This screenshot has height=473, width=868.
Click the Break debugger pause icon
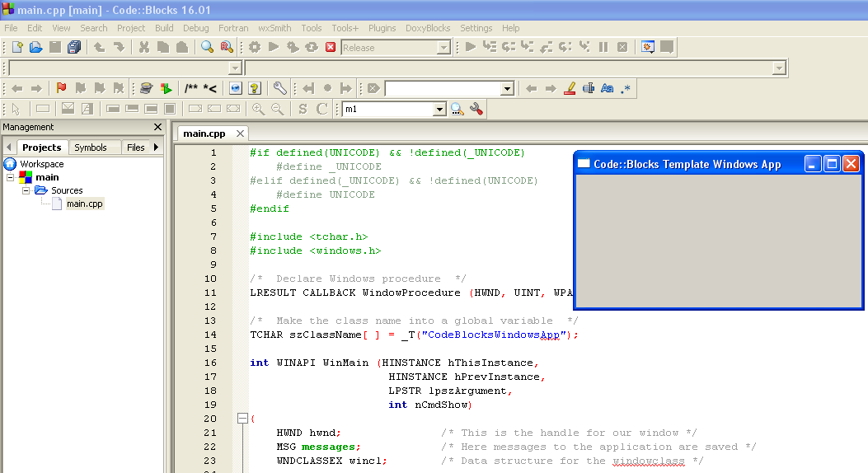[x=603, y=47]
